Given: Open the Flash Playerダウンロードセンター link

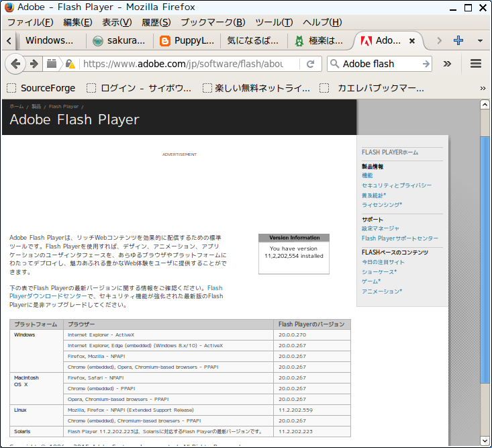Looking at the screenshot, I should pyautogui.click(x=48, y=296).
